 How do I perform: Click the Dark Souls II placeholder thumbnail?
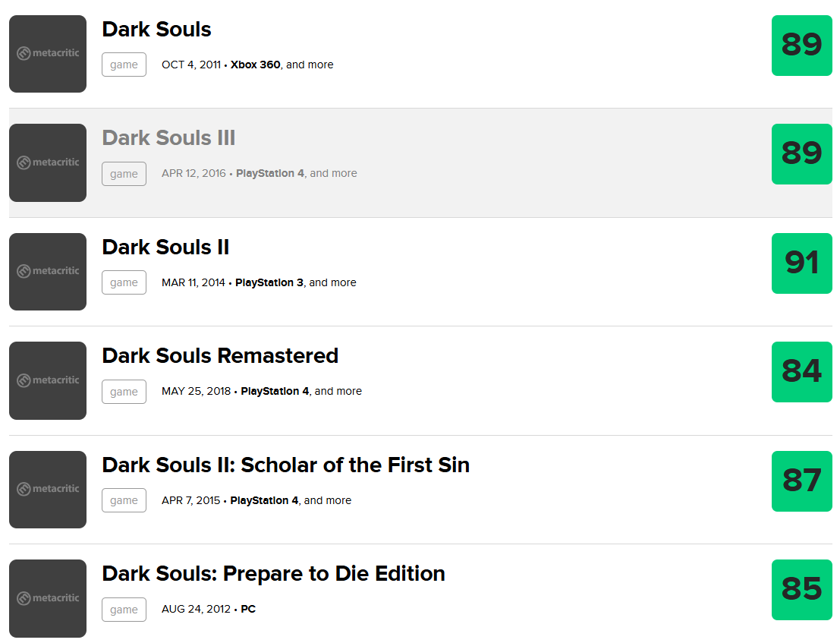[48, 272]
